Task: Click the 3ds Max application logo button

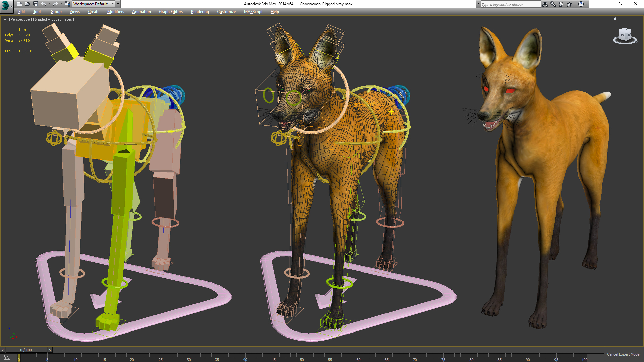Action: pyautogui.click(x=6, y=5)
